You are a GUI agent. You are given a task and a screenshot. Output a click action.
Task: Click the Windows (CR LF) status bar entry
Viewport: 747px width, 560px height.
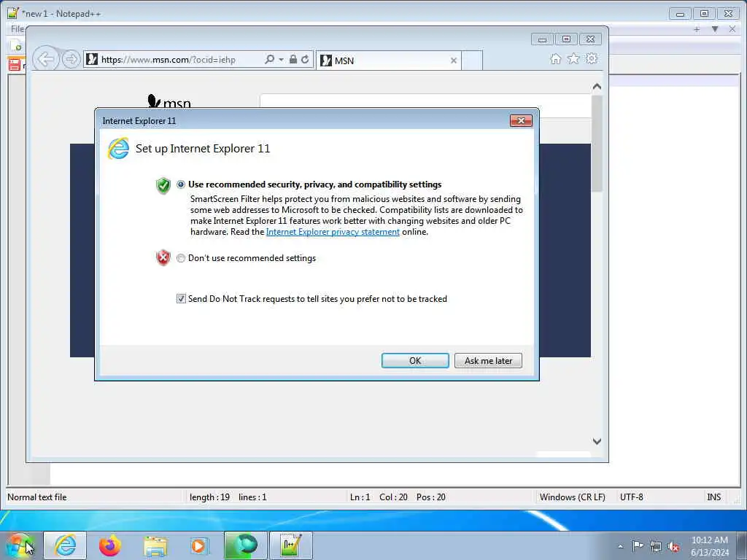point(572,497)
